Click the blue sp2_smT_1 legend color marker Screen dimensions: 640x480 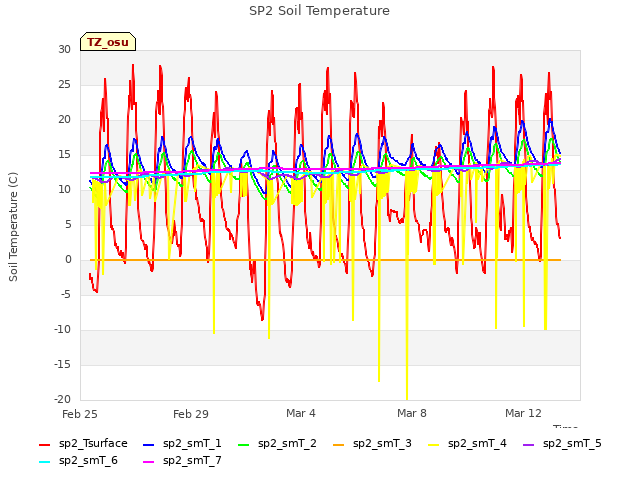[149, 444]
